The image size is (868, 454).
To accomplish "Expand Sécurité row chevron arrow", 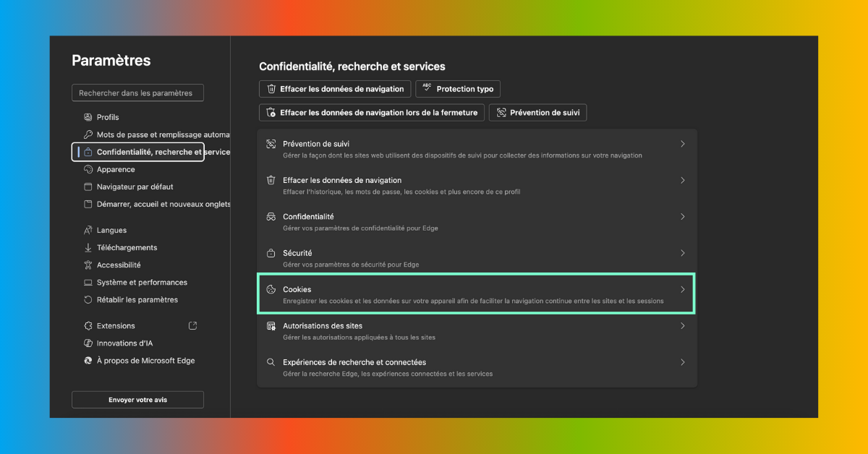I will [x=682, y=253].
